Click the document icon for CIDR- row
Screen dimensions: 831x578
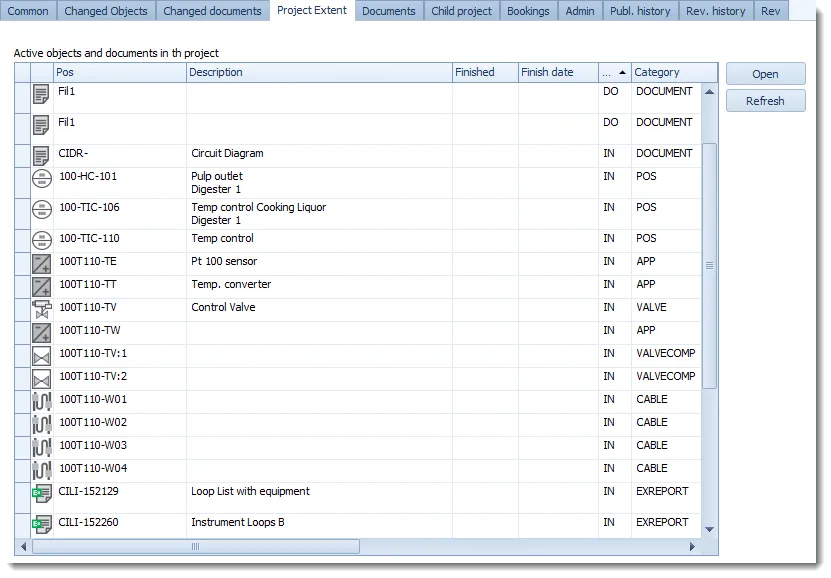click(41, 156)
